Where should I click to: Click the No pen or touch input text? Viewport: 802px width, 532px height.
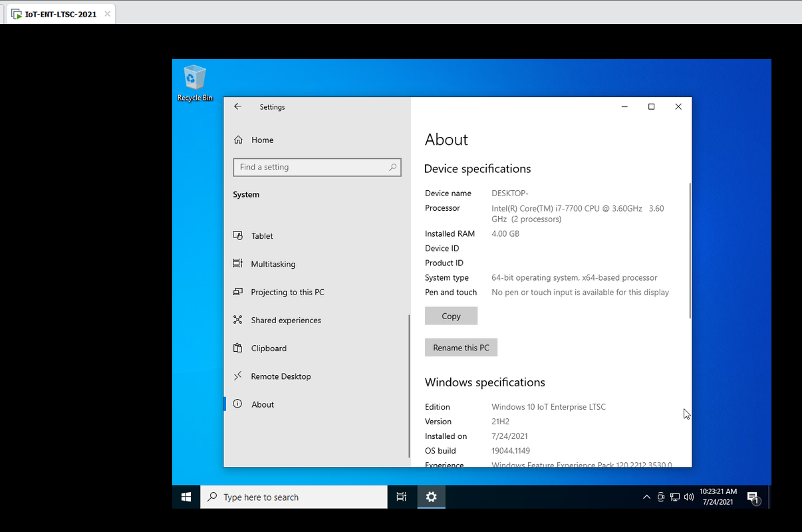581,292
